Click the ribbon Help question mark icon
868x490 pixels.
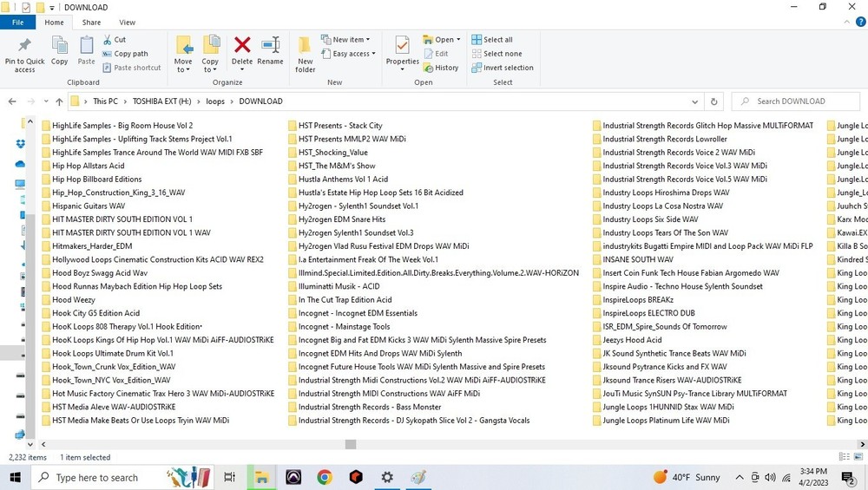pos(861,23)
